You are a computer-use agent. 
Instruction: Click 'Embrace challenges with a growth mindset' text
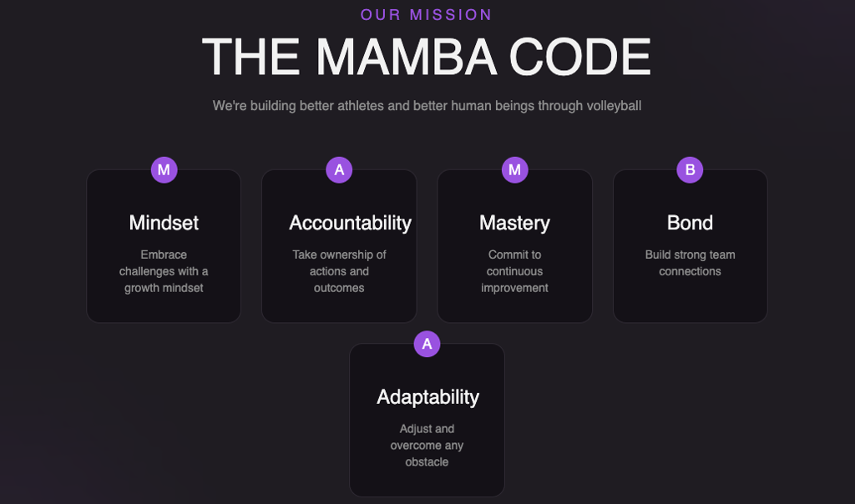tap(164, 271)
